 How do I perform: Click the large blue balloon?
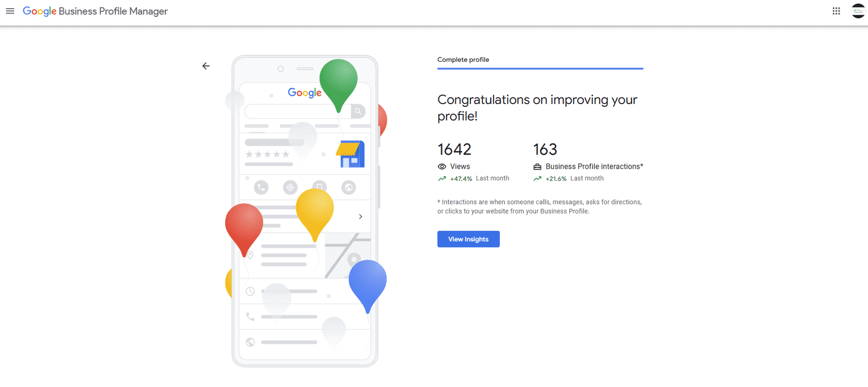[x=367, y=281]
